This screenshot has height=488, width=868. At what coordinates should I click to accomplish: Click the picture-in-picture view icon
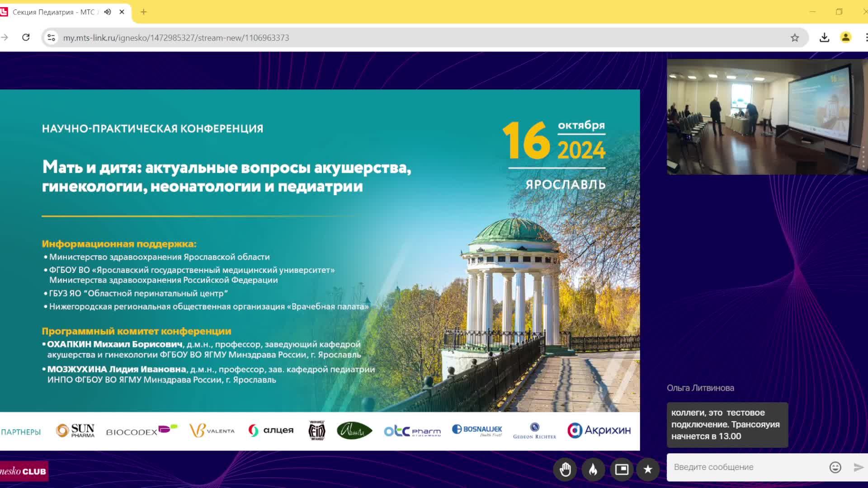click(x=622, y=469)
